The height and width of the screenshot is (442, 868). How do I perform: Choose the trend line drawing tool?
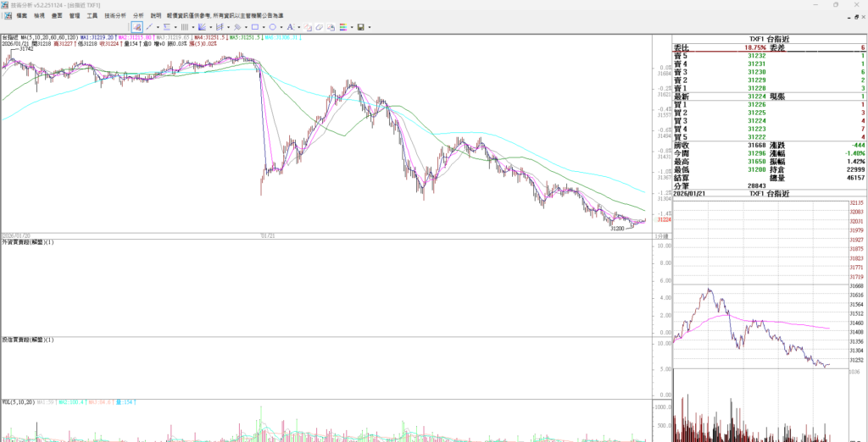click(x=149, y=27)
